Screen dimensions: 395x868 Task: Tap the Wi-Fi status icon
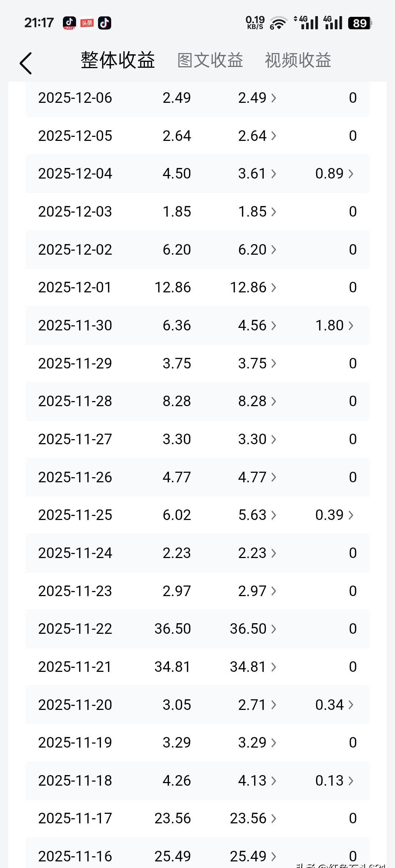(x=278, y=23)
